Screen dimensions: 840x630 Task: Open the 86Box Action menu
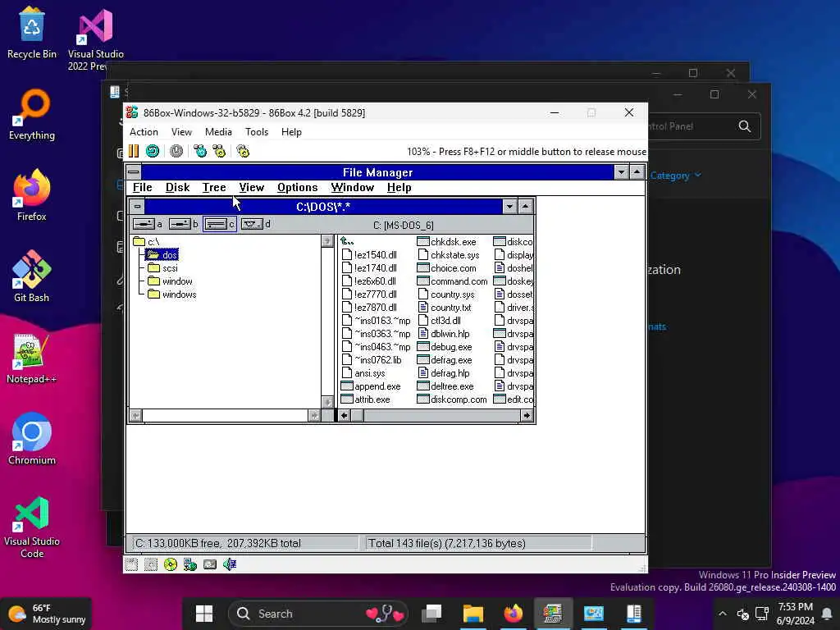[x=144, y=132]
